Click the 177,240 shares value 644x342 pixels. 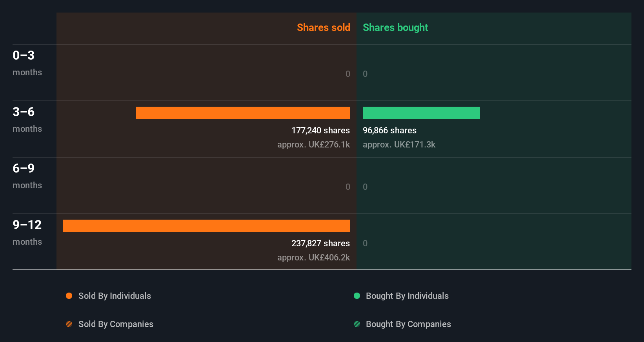tap(320, 131)
